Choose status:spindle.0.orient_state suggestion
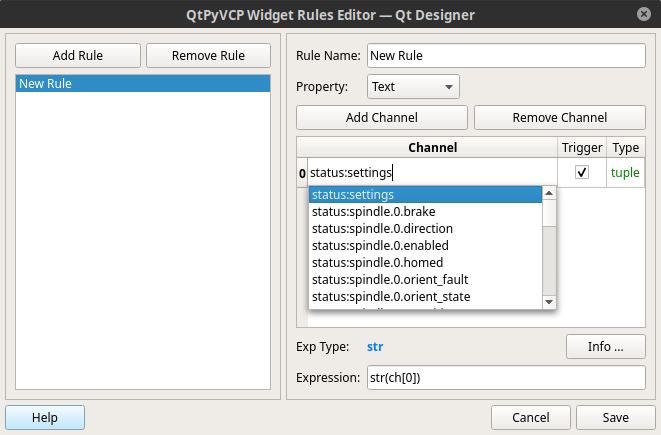This screenshot has width=661, height=435. click(425, 296)
